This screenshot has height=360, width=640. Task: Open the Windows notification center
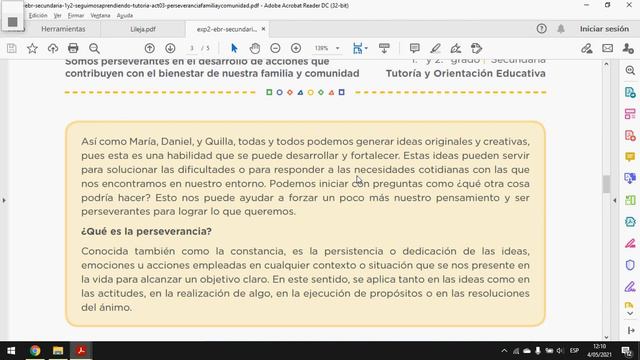627,351
